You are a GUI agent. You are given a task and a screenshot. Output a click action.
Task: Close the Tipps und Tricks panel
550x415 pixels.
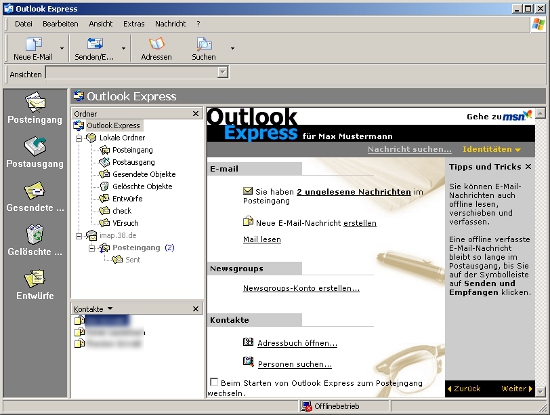click(528, 167)
